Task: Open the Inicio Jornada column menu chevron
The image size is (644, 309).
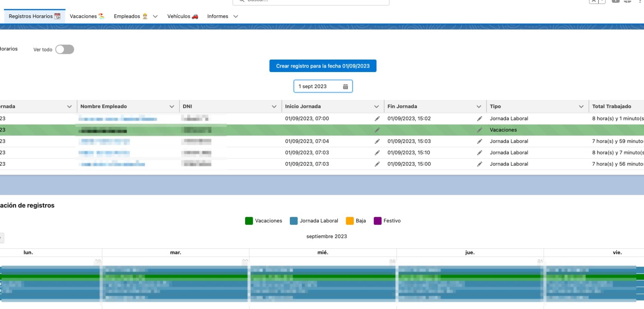Action: pos(376,107)
